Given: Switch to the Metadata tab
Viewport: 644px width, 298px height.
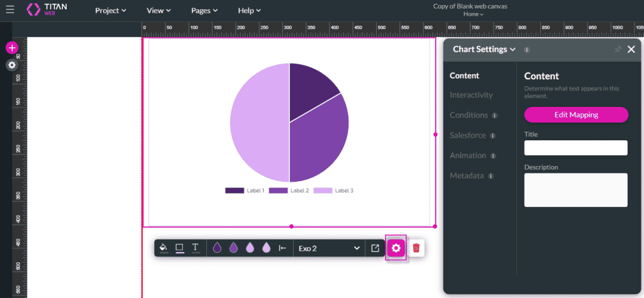Looking at the screenshot, I should (x=467, y=175).
